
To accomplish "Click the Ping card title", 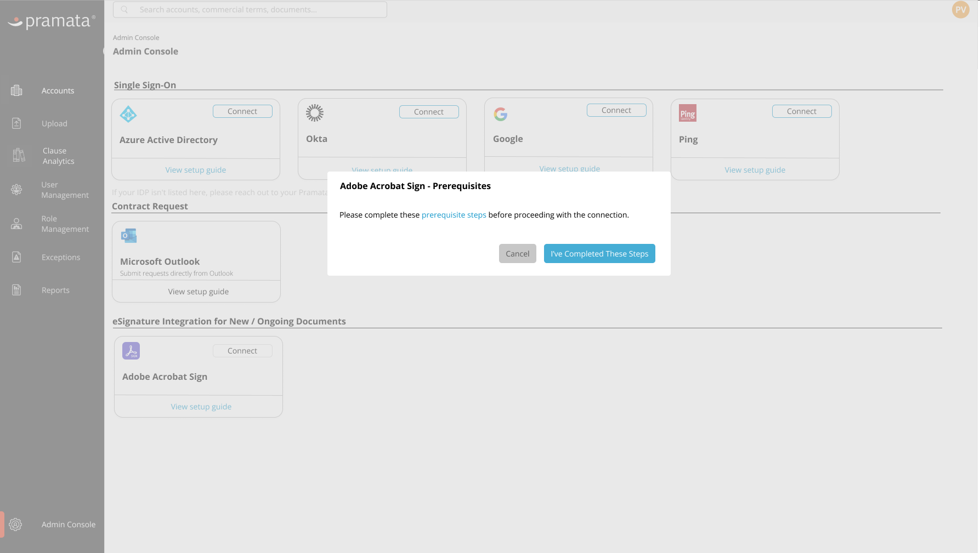I will [x=688, y=140].
